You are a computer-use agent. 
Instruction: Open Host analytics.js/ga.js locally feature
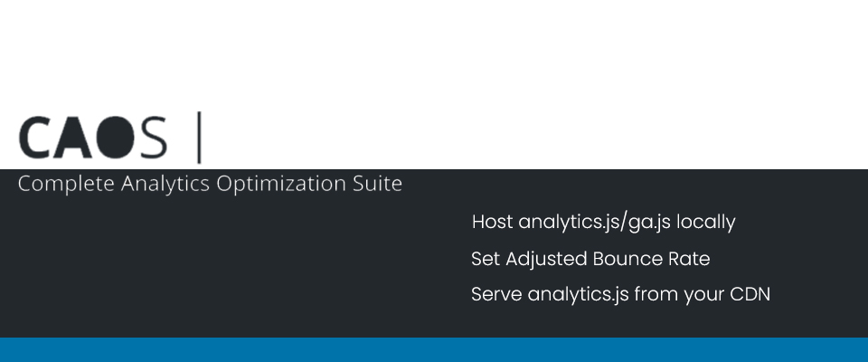[x=603, y=223]
